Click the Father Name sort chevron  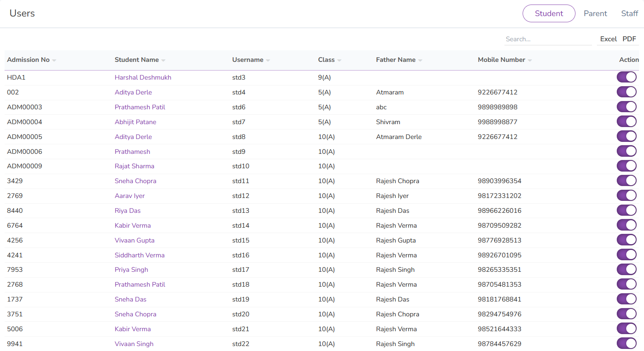420,60
